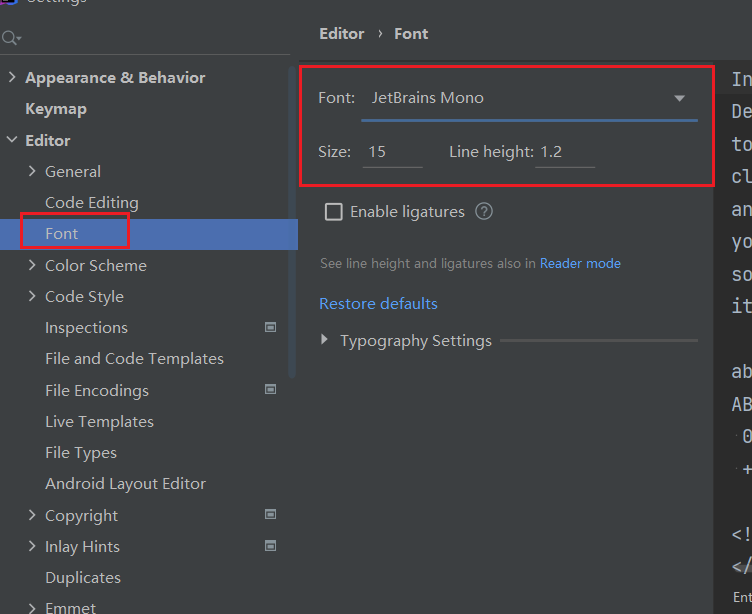Image resolution: width=752 pixels, height=614 pixels.
Task: Collapse the Editor tree section
Action: 12,140
